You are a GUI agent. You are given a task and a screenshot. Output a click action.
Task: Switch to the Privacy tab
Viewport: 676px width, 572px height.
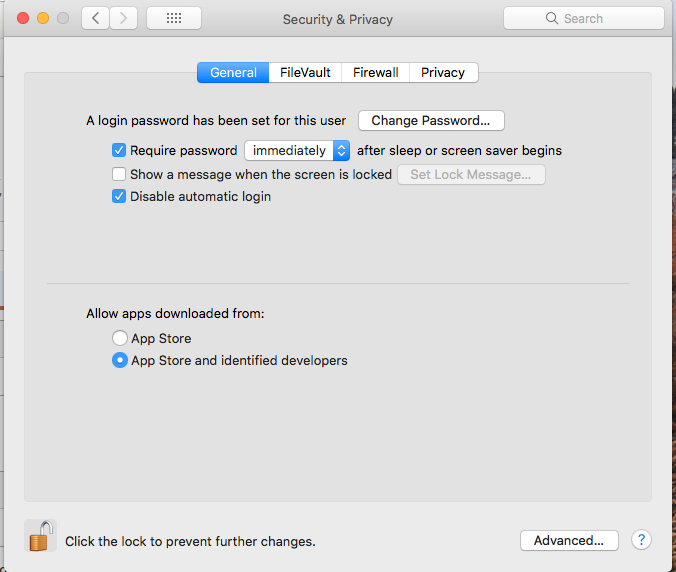pos(443,72)
